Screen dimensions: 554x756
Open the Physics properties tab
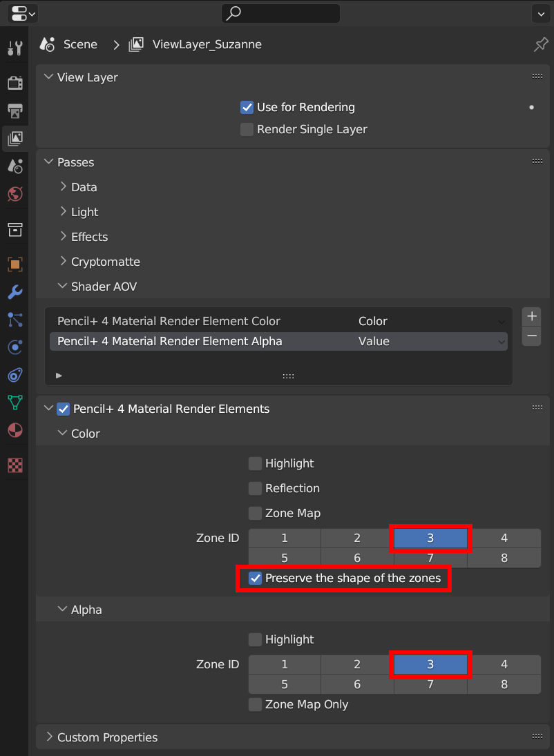[15, 347]
